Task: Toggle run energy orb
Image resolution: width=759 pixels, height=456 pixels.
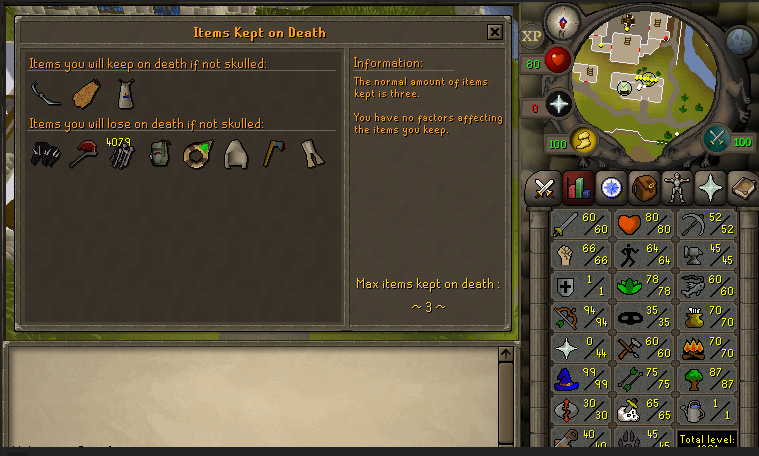Action: pos(583,141)
